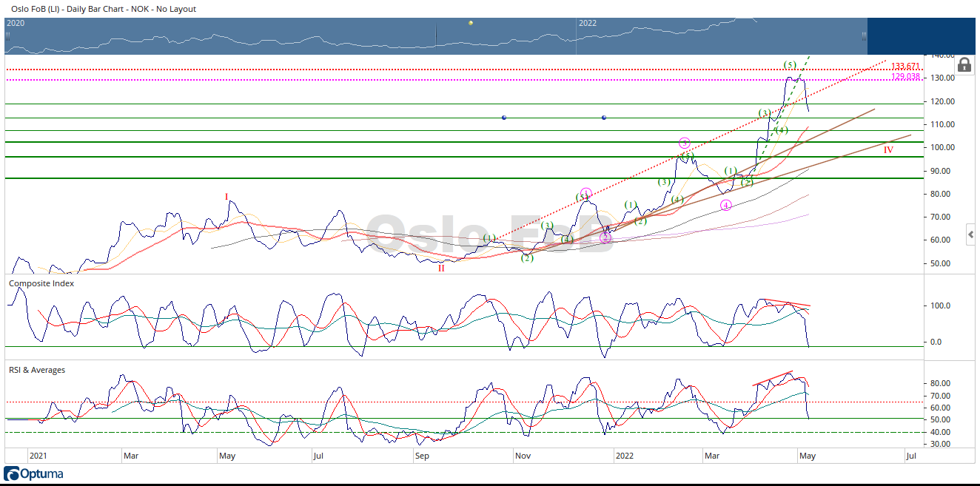Select the yellow marker dot in overview strip
This screenshot has height=486, width=980.
[x=471, y=23]
